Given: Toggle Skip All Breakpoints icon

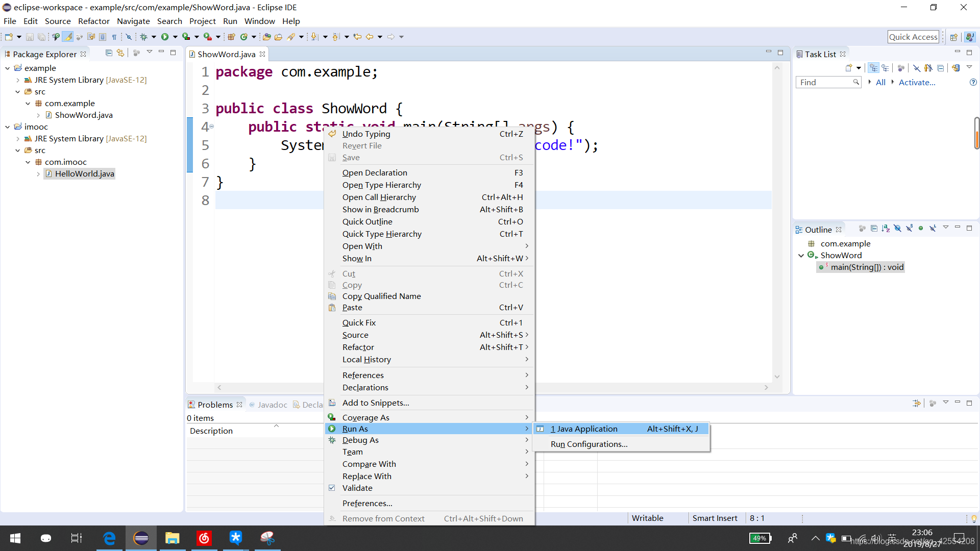Looking at the screenshot, I should [129, 37].
